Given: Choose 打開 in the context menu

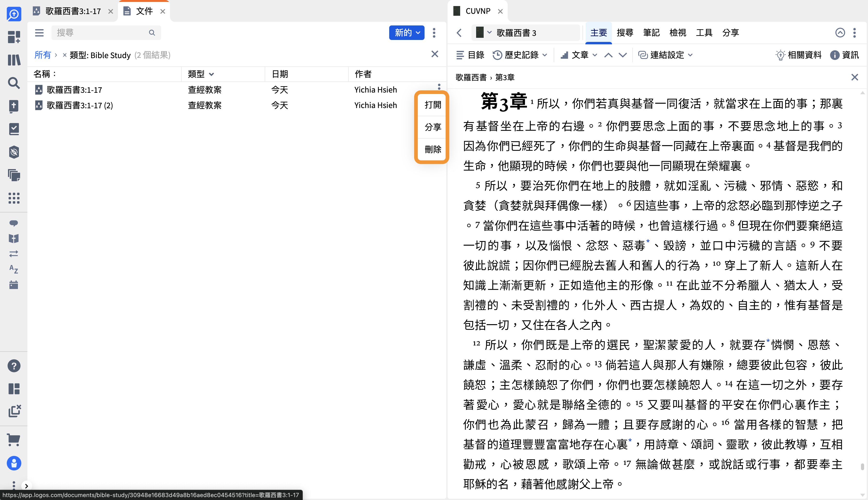Looking at the screenshot, I should pyautogui.click(x=433, y=105).
